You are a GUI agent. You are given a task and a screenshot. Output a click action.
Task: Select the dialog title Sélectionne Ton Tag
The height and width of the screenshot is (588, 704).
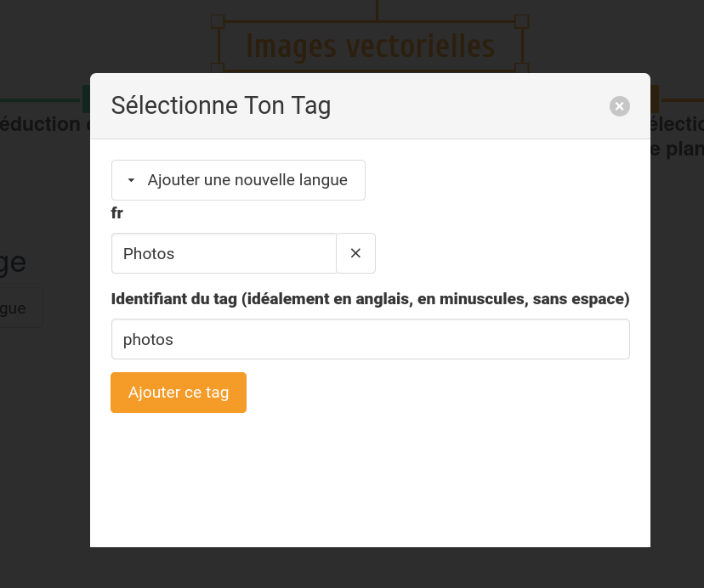pos(220,105)
